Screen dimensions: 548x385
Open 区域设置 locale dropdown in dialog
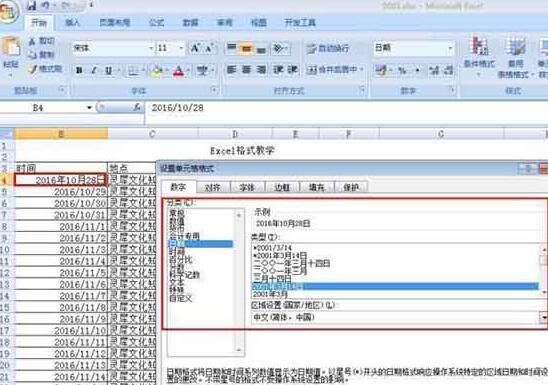pyautogui.click(x=543, y=318)
